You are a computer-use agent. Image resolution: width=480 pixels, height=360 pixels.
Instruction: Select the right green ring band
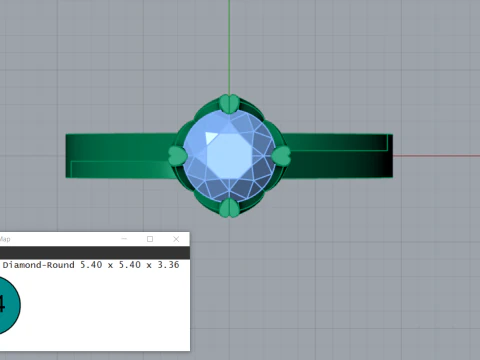pyautogui.click(x=337, y=156)
